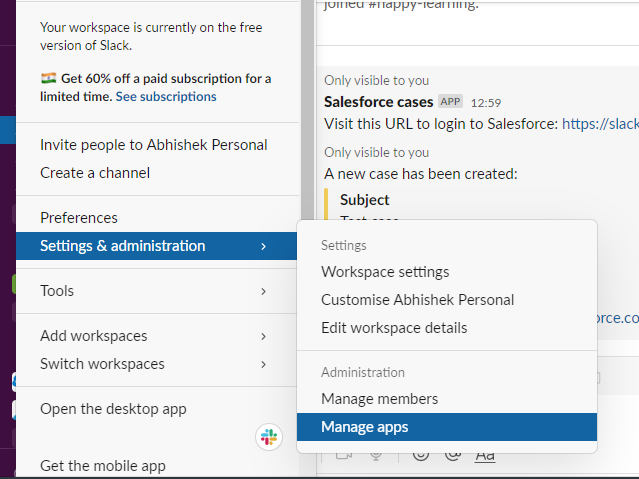Open Workspace settings in submenu

click(447, 272)
